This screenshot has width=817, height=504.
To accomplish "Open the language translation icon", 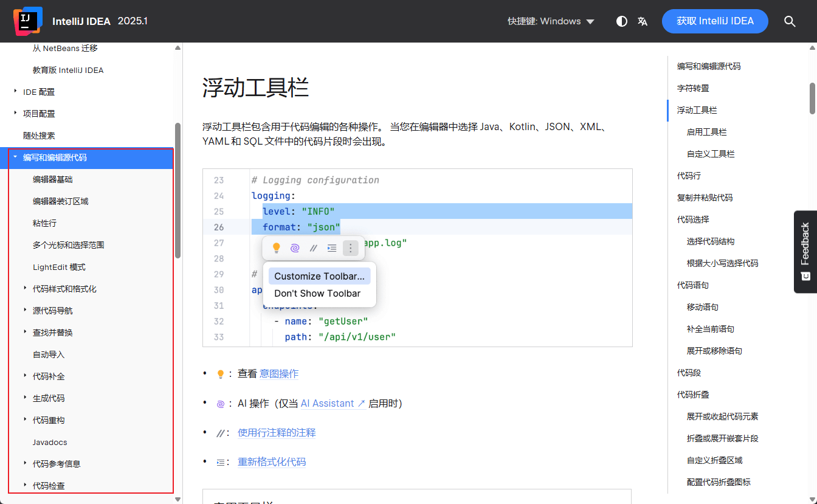I will point(643,21).
